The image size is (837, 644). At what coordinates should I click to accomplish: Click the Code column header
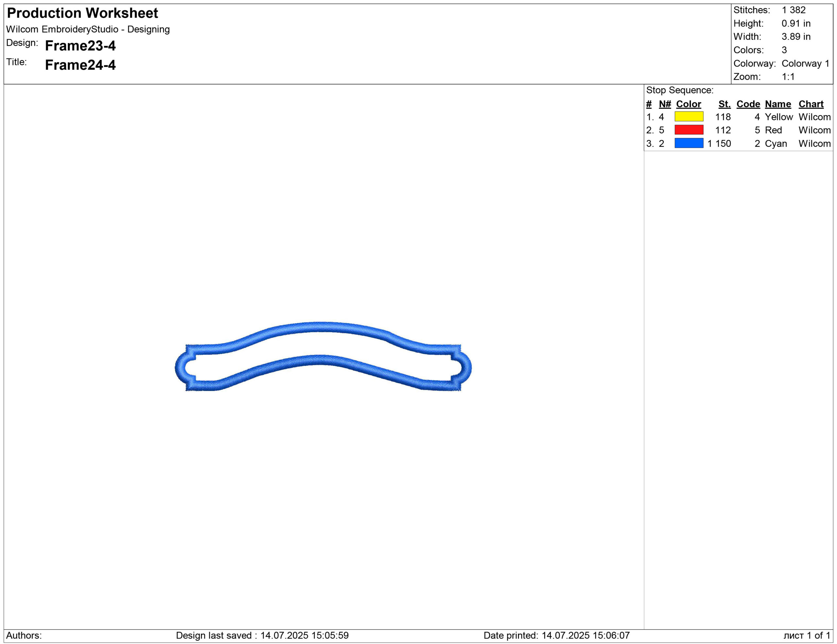(748, 104)
